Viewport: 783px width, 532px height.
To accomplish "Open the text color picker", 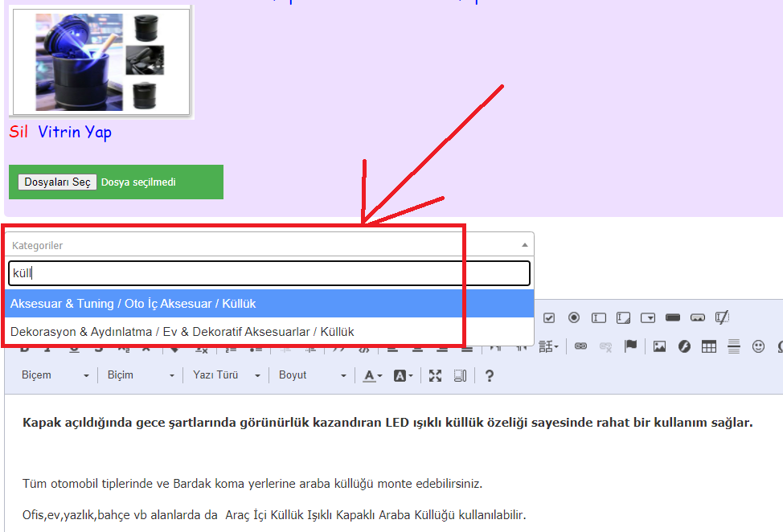I will (x=372, y=375).
